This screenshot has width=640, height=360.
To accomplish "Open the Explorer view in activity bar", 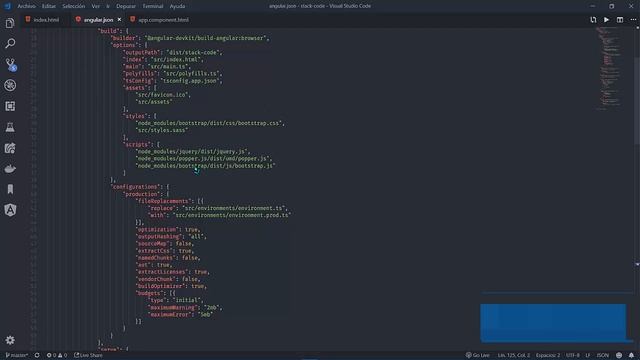I will point(10,23).
